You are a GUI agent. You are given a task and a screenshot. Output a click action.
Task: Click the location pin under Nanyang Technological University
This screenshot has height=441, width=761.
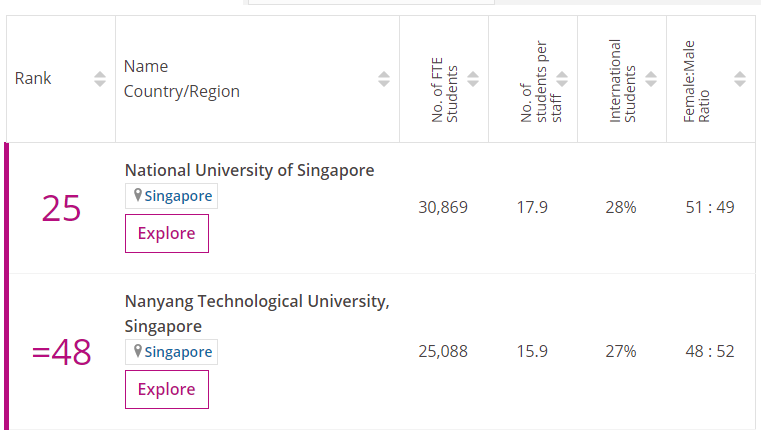click(x=137, y=352)
